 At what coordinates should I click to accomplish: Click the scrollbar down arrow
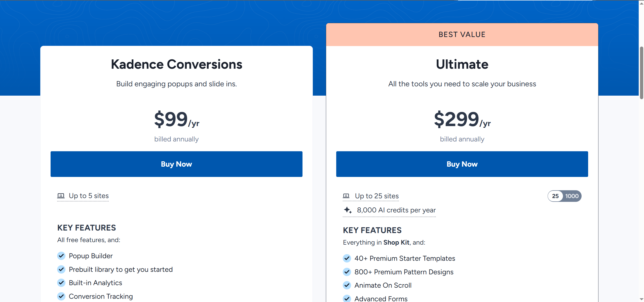click(641, 299)
